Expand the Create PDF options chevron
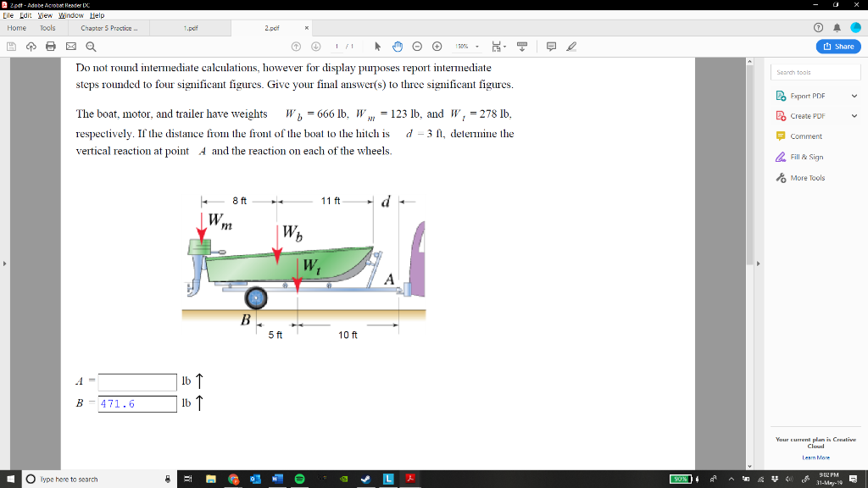The width and height of the screenshot is (868, 488). tap(854, 115)
